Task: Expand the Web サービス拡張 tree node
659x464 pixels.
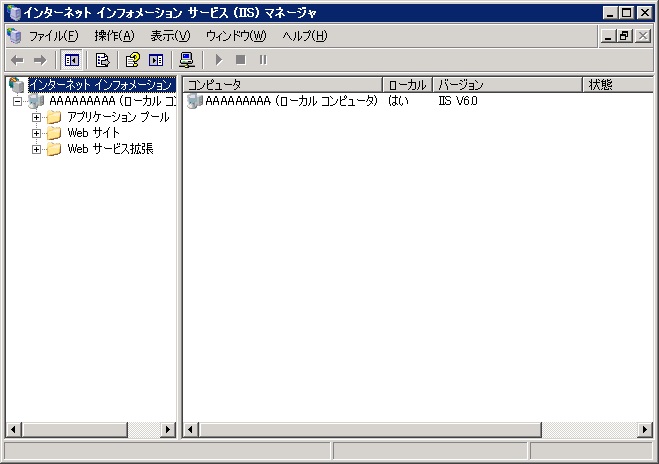Action: [37, 149]
